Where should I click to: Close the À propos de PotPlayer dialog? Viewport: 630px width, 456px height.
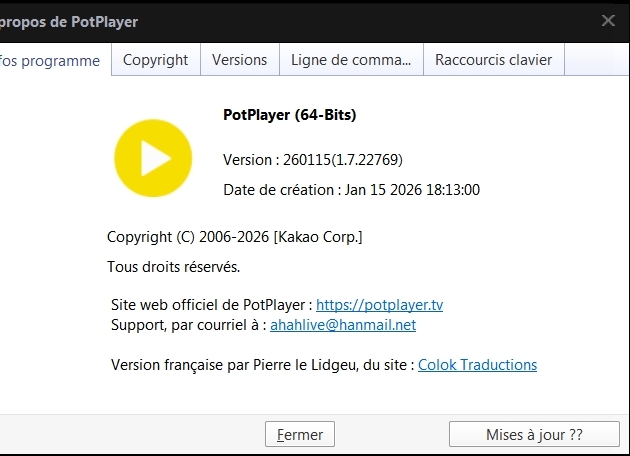pos(608,20)
